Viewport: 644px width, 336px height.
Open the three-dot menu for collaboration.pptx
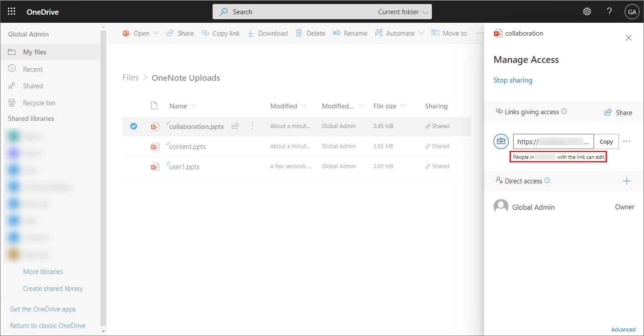tap(252, 126)
